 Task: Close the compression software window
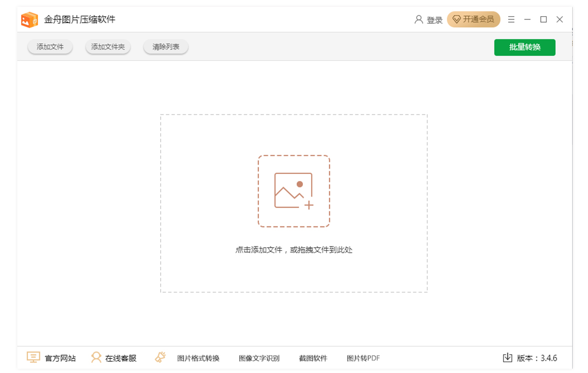pyautogui.click(x=560, y=19)
